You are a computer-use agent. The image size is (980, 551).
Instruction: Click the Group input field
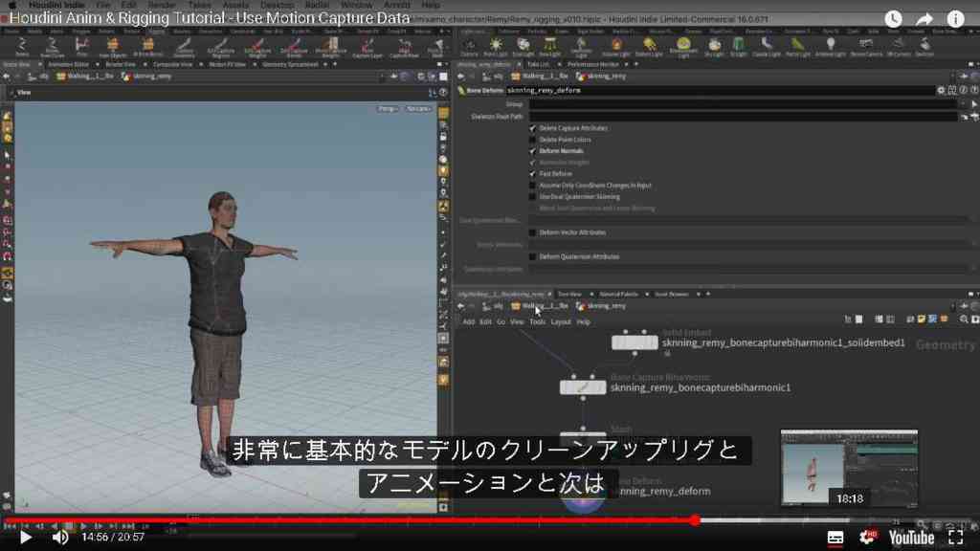[744, 104]
